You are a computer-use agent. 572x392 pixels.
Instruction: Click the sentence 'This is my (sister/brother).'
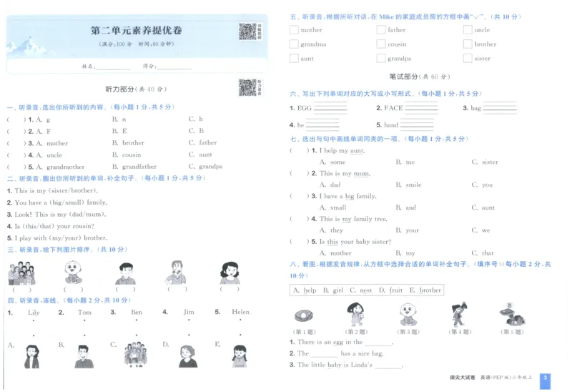pos(52,190)
